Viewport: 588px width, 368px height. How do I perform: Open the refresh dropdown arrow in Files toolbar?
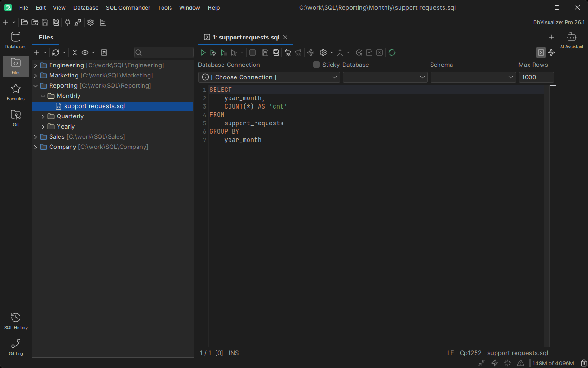coord(64,52)
